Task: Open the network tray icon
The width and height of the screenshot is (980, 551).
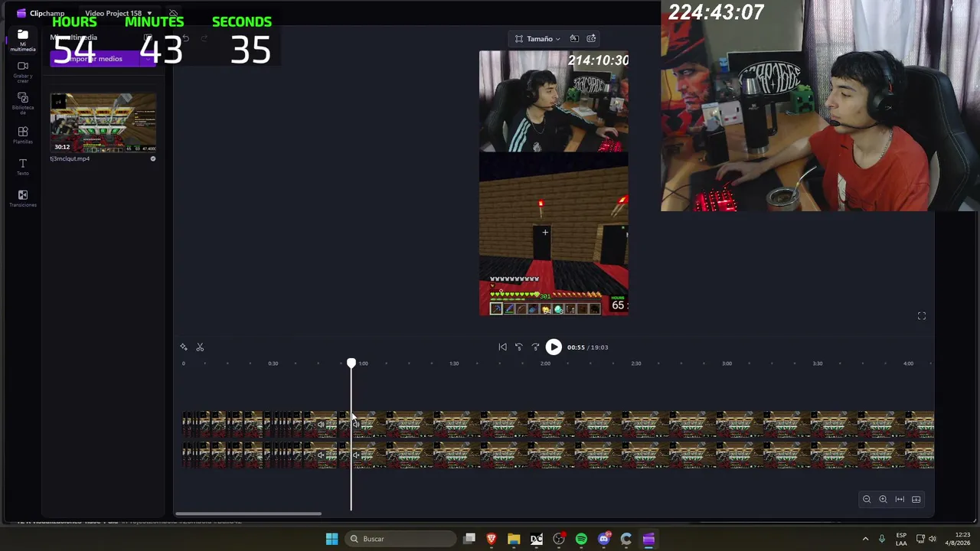Action: tap(920, 539)
